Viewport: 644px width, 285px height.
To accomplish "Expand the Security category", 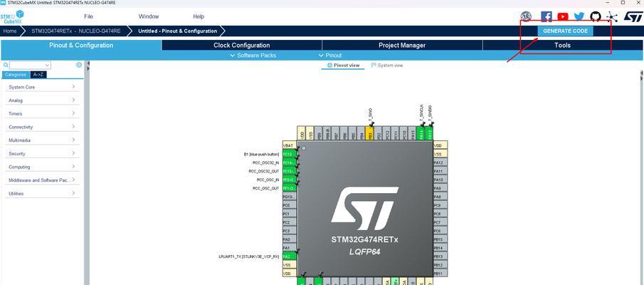I will pyautogui.click(x=42, y=153).
